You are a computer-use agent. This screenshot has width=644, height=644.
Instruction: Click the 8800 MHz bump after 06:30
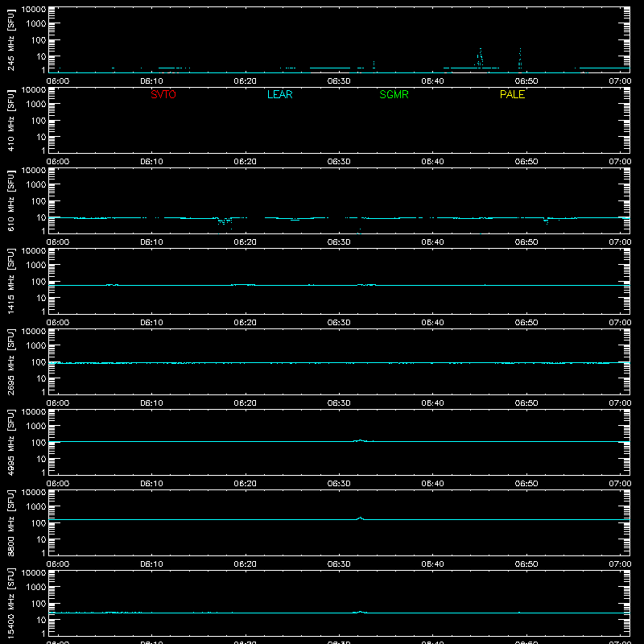(360, 518)
